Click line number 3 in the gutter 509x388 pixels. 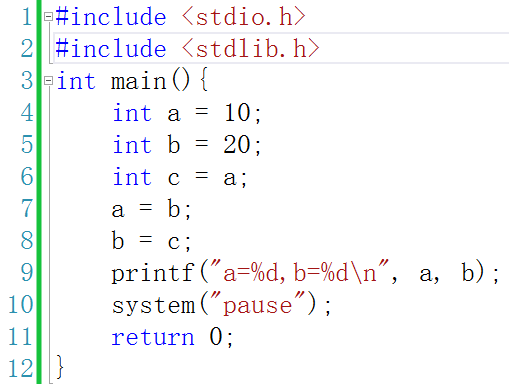pos(27,81)
